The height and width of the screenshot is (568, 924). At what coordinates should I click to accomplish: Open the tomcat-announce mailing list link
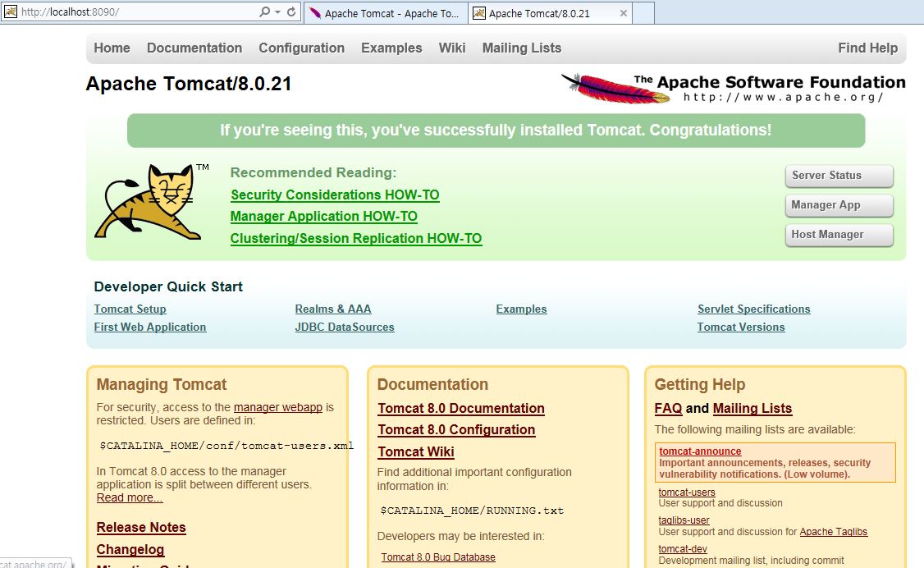tap(700, 451)
